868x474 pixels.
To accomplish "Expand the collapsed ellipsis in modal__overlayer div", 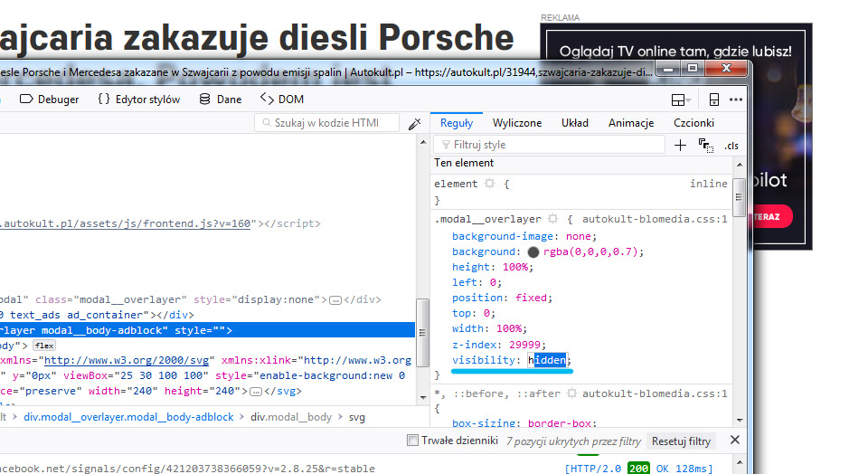I will 335,300.
